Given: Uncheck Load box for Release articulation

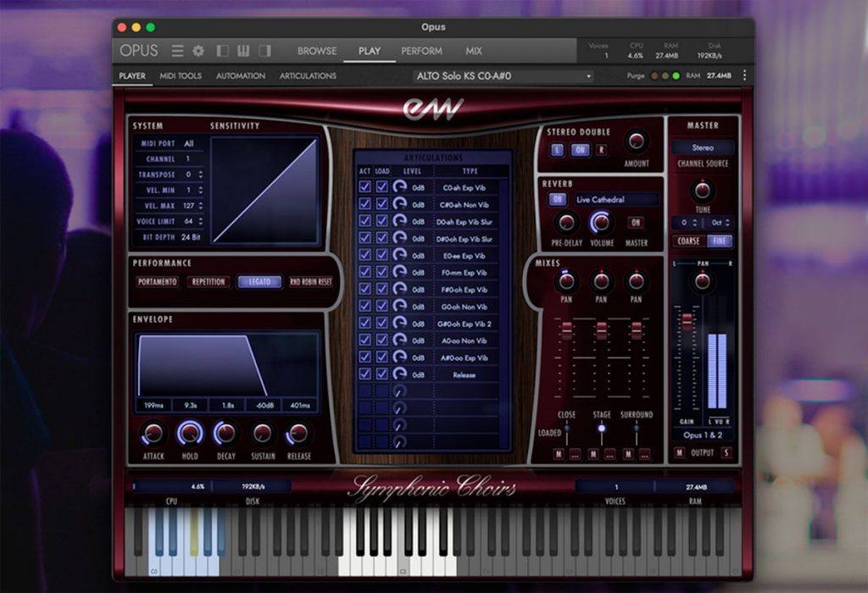Looking at the screenshot, I should (x=382, y=374).
